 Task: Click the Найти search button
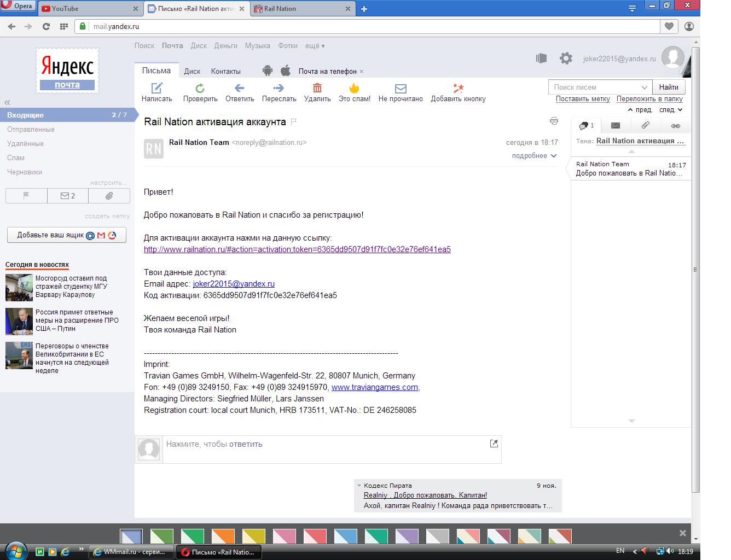[669, 87]
